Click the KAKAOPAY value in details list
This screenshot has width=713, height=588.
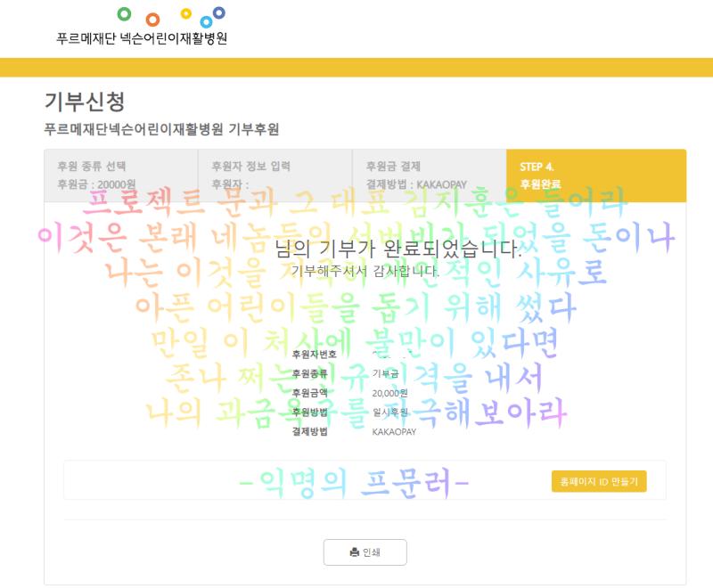click(394, 432)
